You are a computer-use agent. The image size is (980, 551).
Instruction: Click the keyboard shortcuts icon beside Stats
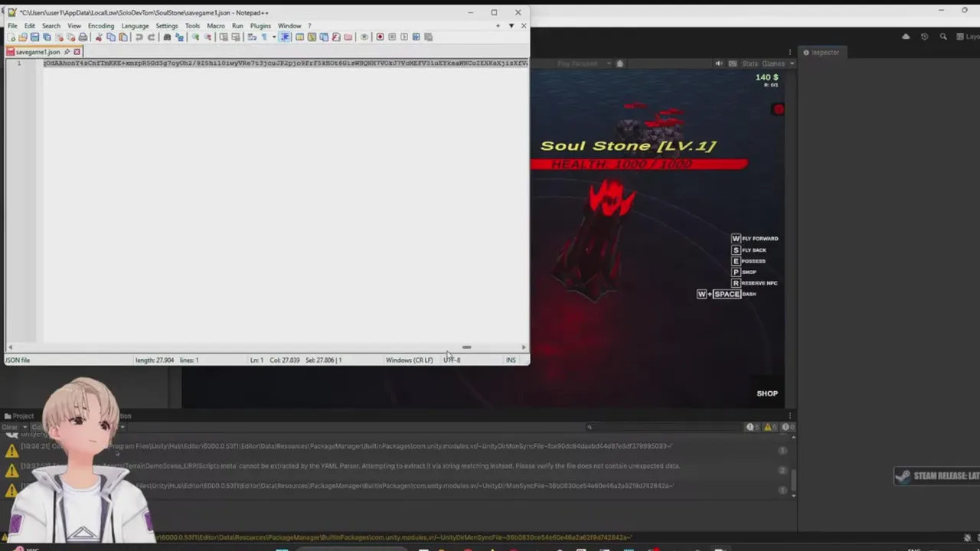click(x=733, y=64)
